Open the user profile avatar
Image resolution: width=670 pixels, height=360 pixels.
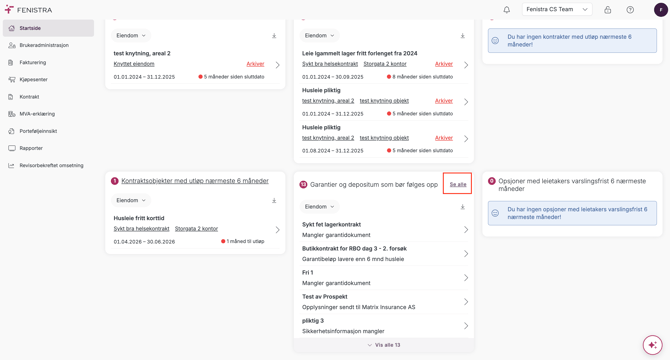[x=661, y=10]
